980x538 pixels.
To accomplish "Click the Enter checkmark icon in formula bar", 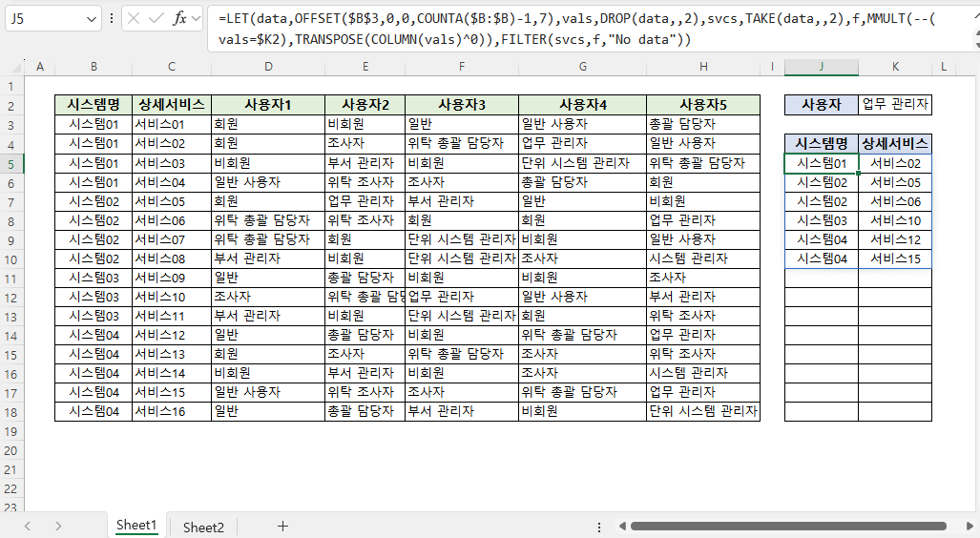I will click(156, 19).
